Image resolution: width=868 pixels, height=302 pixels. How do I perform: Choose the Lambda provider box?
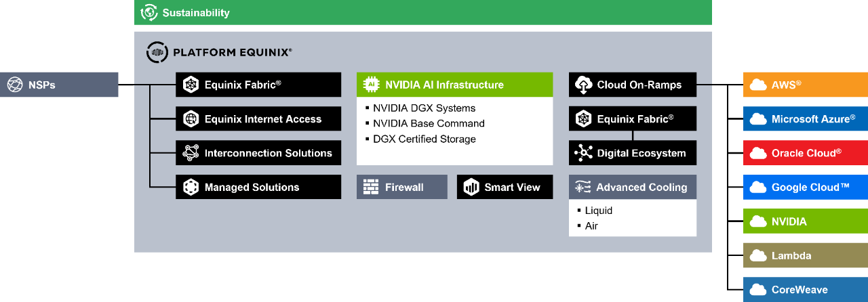coord(805,255)
